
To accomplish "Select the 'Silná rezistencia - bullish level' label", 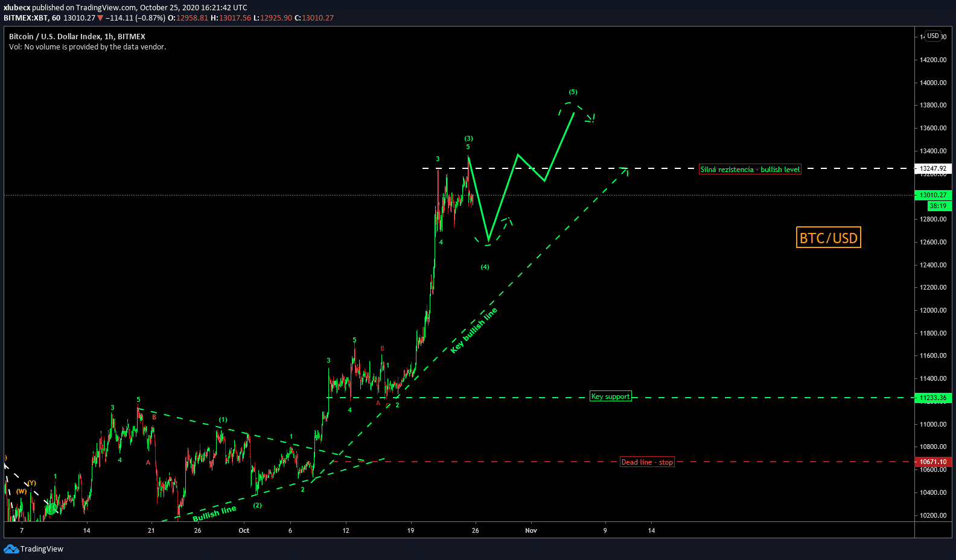I will [x=750, y=170].
